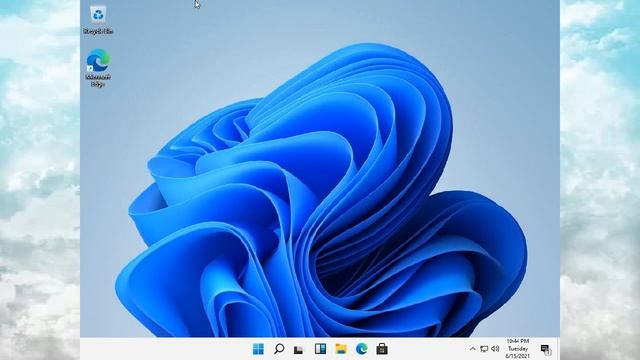Open network status tray icon

tap(484, 349)
